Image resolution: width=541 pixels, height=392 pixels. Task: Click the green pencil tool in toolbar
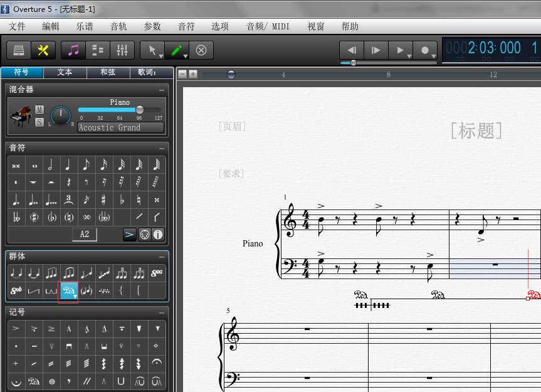pos(177,50)
